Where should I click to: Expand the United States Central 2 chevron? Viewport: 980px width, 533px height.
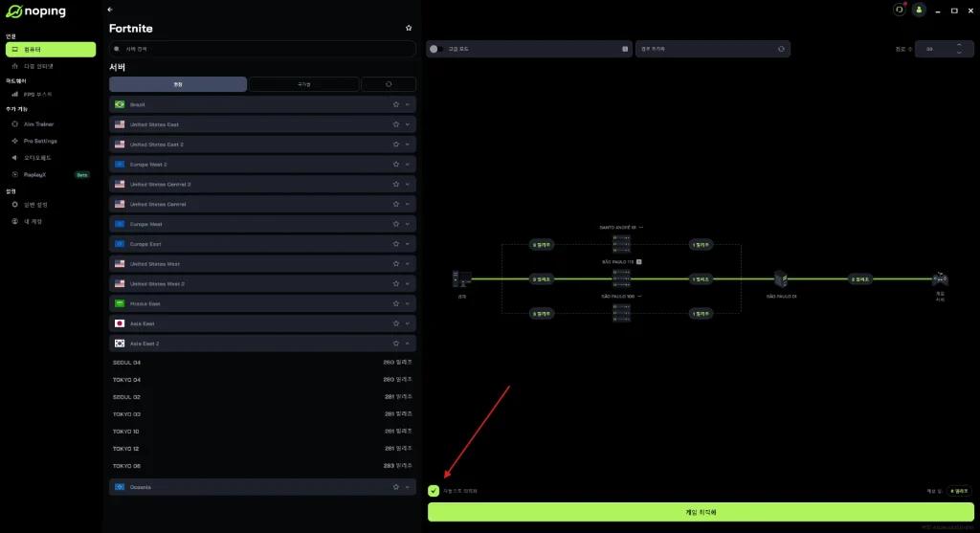[408, 185]
